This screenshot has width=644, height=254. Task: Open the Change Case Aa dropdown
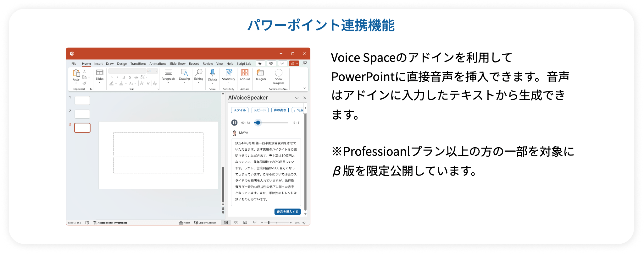pos(132,83)
